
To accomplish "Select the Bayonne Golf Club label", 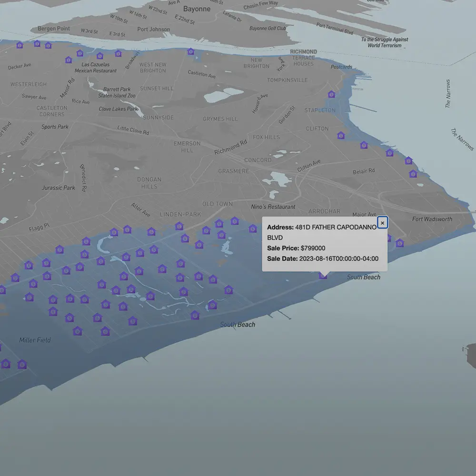I will pyautogui.click(x=268, y=29).
